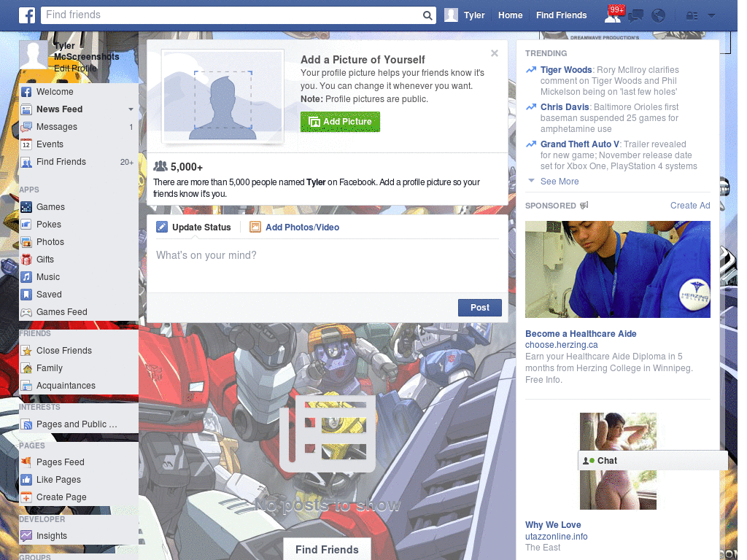The image size is (747, 560).
Task: Open Like Pages thumbs-up icon
Action: click(27, 480)
